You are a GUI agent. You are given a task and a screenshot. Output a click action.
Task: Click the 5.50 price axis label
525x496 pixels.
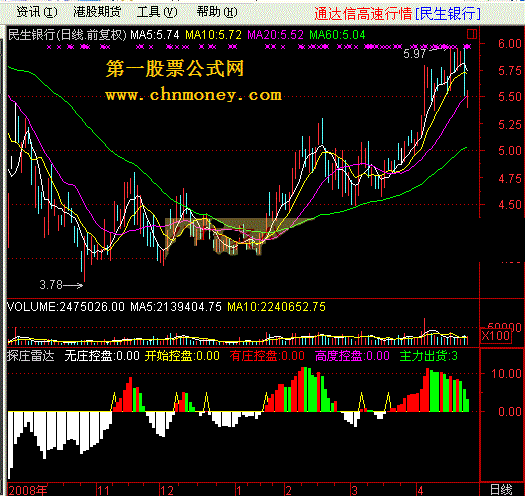click(510, 97)
